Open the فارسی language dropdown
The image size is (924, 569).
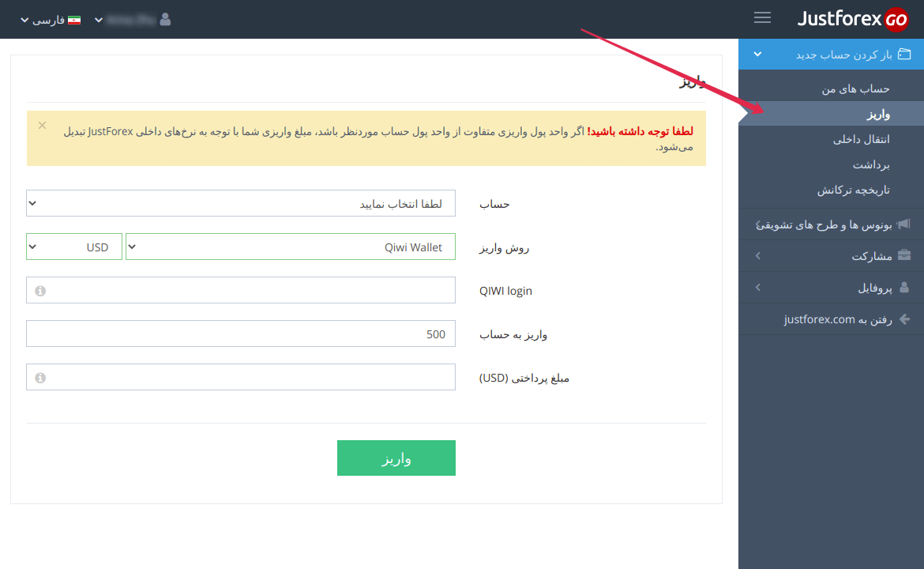tap(50, 20)
